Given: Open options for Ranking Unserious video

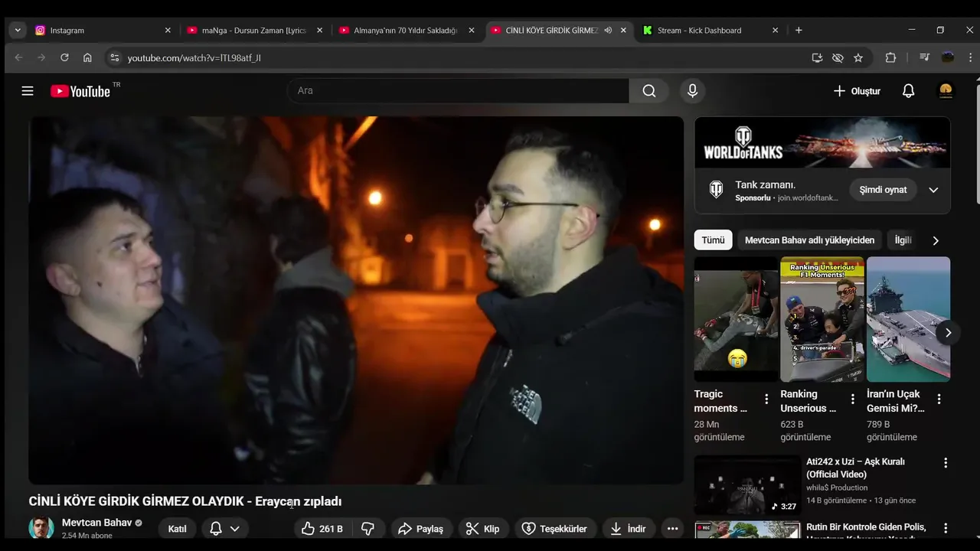Looking at the screenshot, I should (853, 399).
